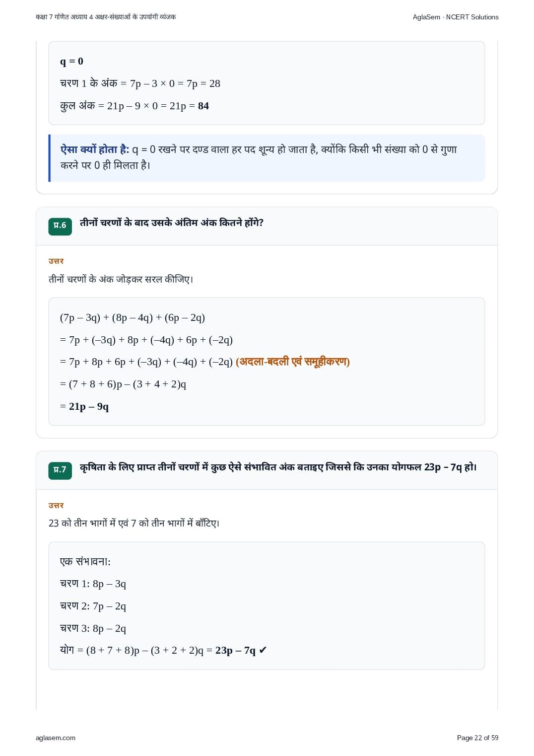Click the checkmark after 23p – 7q
Image resolution: width=534 pixels, height=756 pixels.
point(263,650)
